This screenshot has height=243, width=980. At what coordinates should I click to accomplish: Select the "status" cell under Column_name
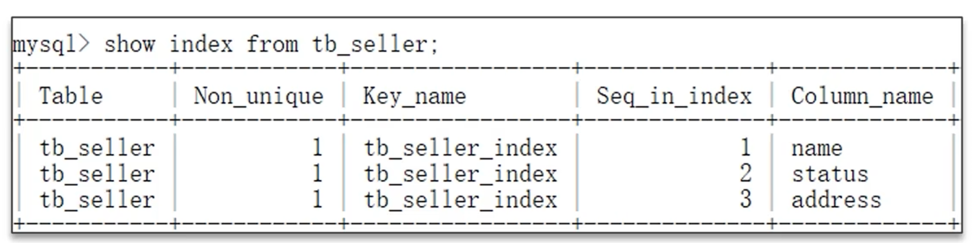point(830,174)
